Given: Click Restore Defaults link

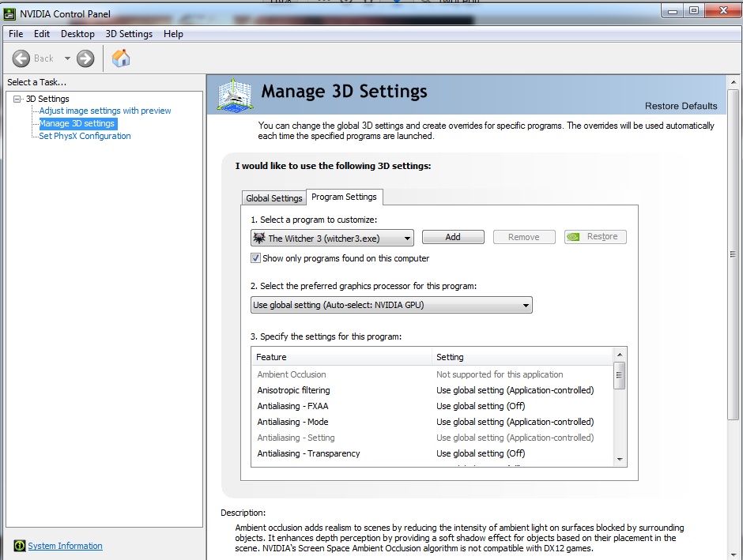Looking at the screenshot, I should (681, 106).
